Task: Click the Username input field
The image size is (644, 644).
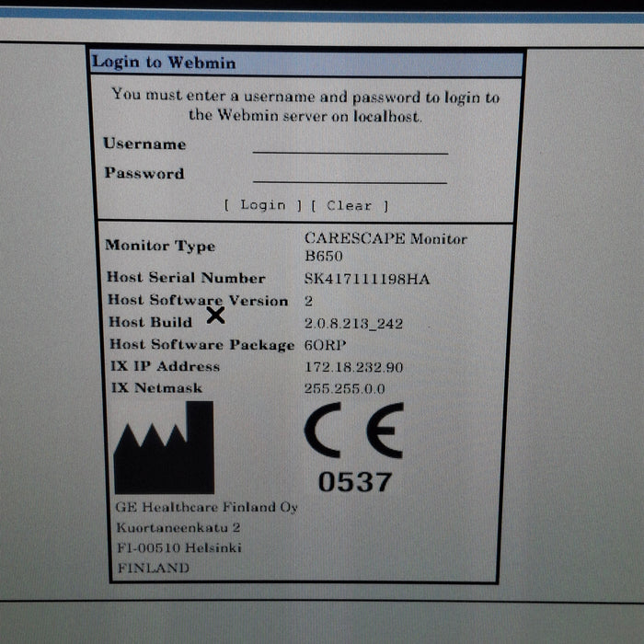Action: pyautogui.click(x=350, y=145)
